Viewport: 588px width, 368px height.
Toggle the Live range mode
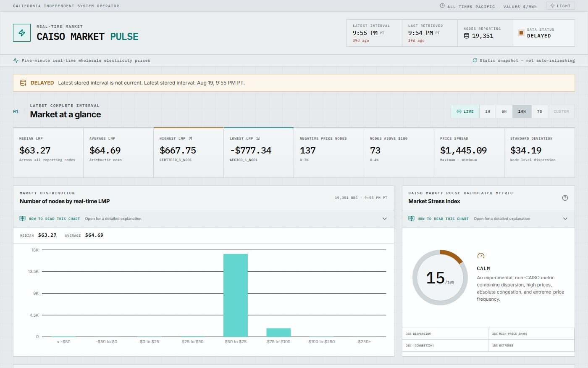tap(465, 111)
